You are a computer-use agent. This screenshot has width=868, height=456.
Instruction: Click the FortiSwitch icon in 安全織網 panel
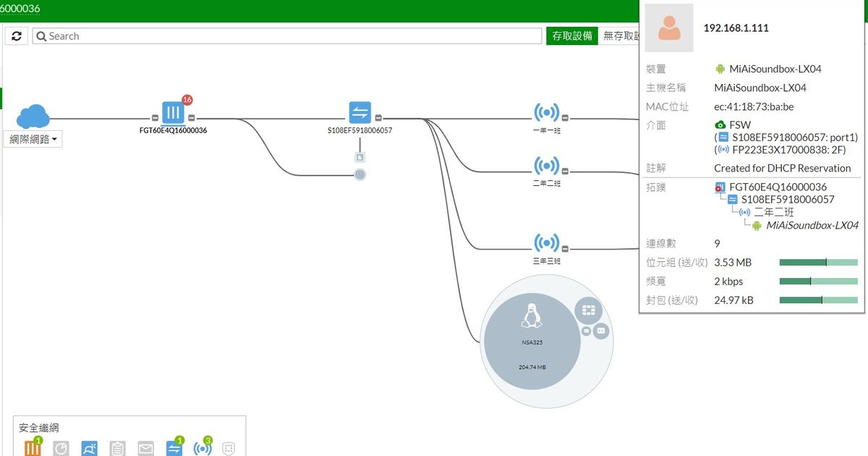[x=174, y=449]
